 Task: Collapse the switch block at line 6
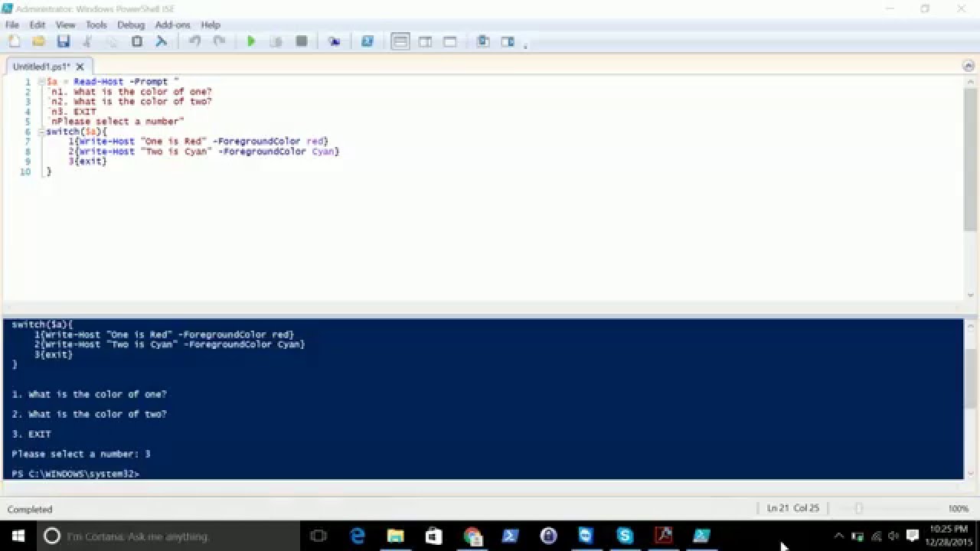[41, 132]
